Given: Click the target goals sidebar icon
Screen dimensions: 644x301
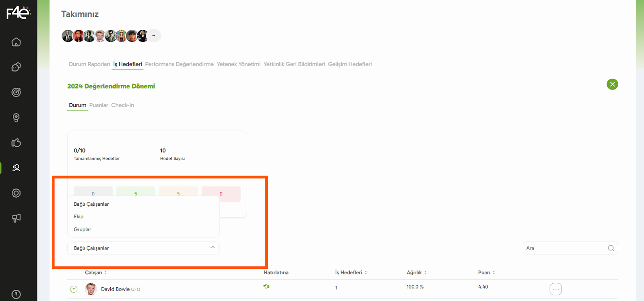Looking at the screenshot, I should [16, 92].
